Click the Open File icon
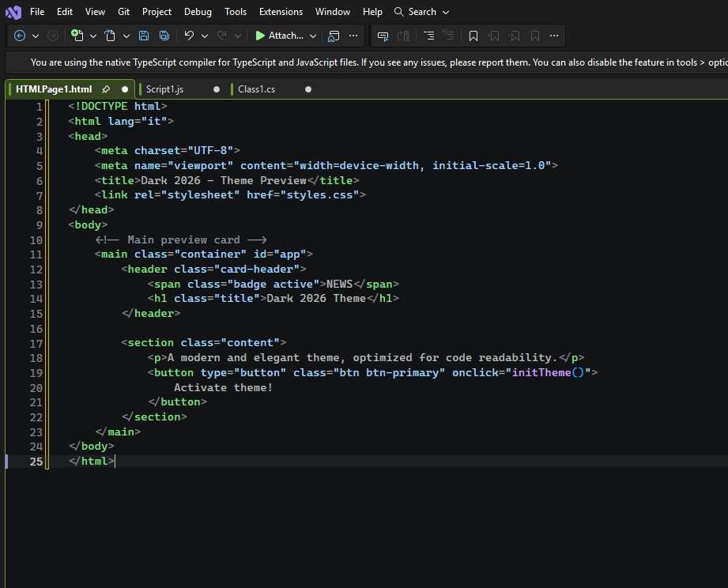Image resolution: width=728 pixels, height=588 pixels. tap(110, 36)
